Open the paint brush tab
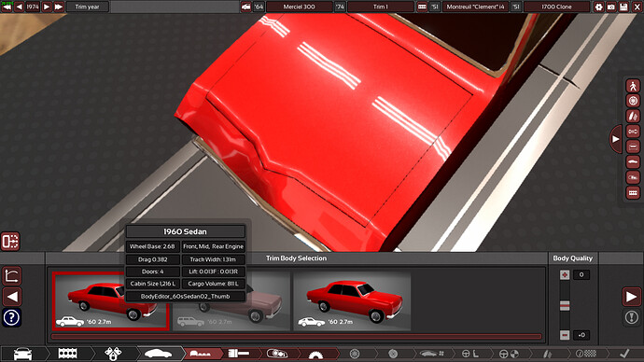 pos(239,354)
